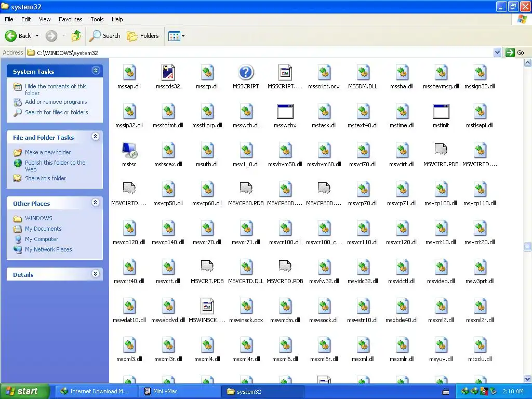Collapse the File and Folder Tasks panel

pyautogui.click(x=96, y=137)
